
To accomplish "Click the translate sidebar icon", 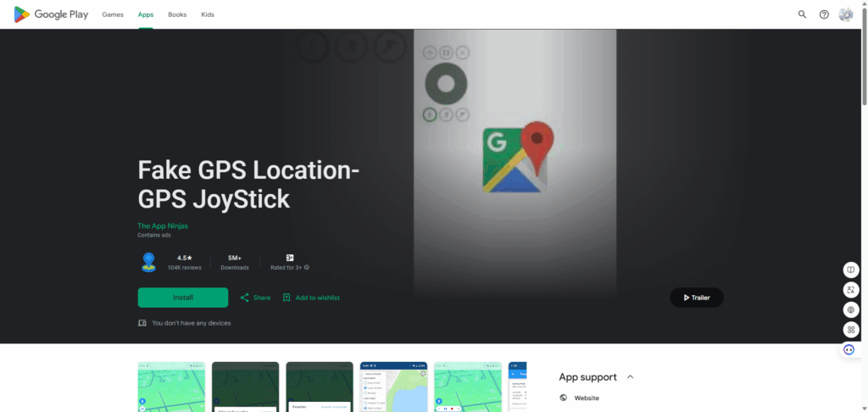I will [851, 290].
